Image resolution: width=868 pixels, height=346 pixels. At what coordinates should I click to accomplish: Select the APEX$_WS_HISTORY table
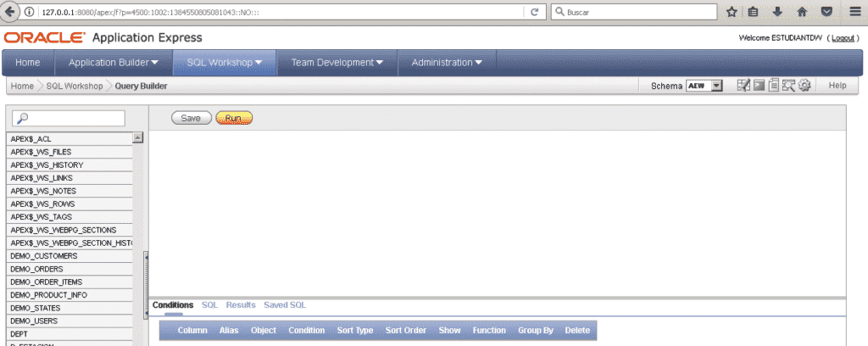[70, 165]
